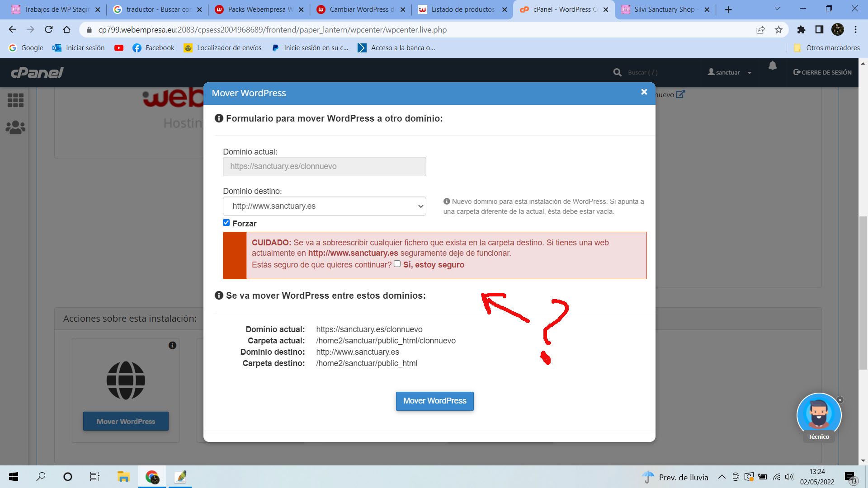Expand the sanctuar user menu
The width and height of the screenshot is (868, 488).
[729, 72]
